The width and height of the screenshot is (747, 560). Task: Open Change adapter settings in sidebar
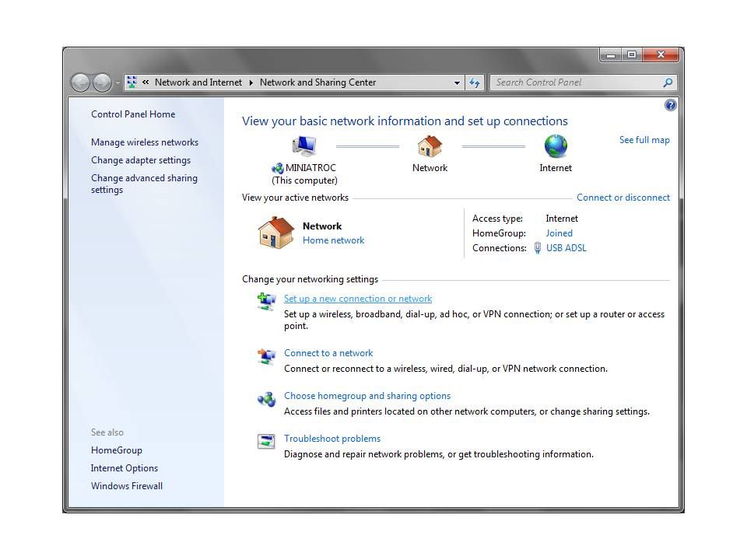[x=141, y=160]
